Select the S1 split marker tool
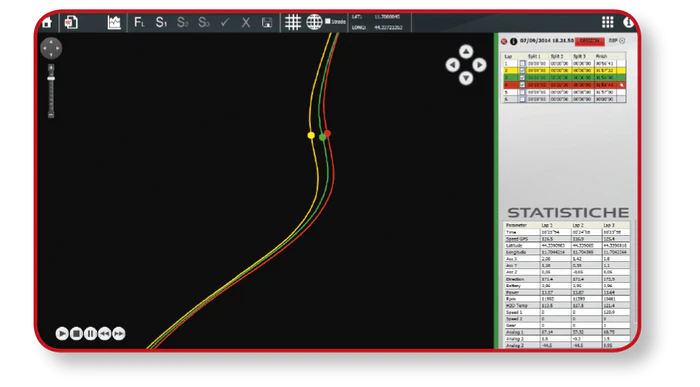Screen dimensions: 700x387 point(161,22)
